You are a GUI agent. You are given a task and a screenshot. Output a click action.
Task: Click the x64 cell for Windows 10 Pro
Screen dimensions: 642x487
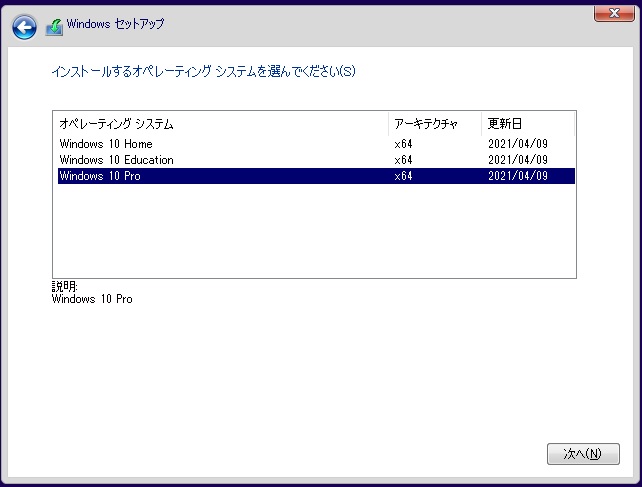[403, 176]
